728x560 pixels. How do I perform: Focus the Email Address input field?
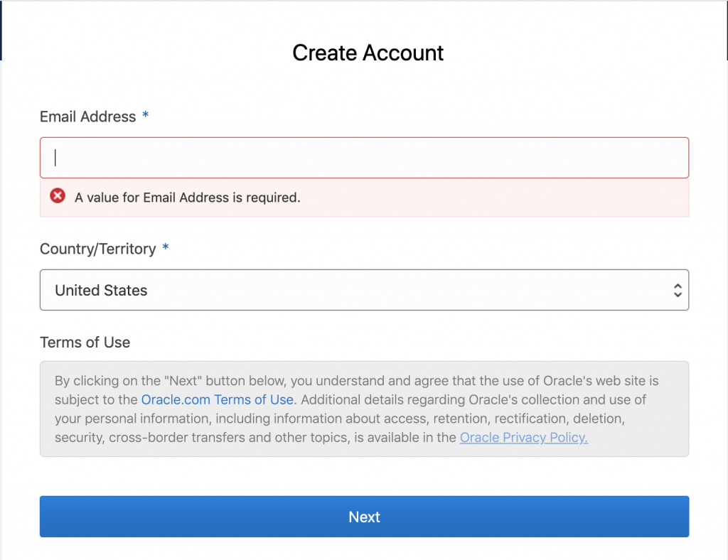[364, 158]
